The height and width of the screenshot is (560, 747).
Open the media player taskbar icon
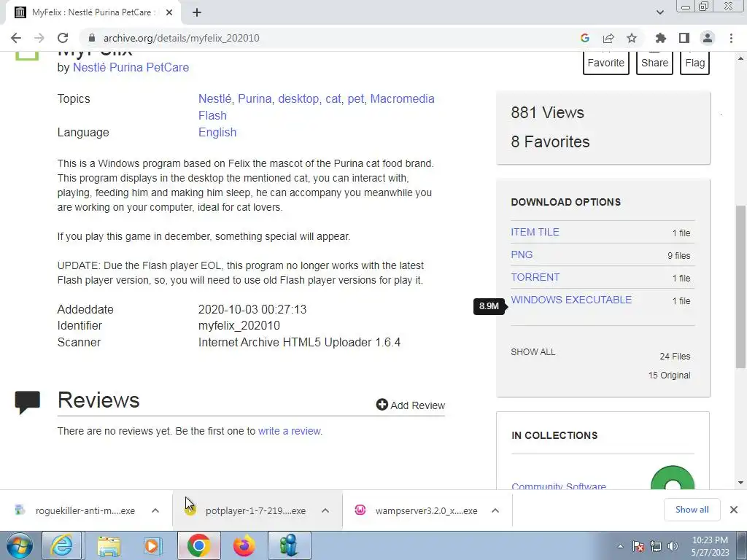[x=153, y=545]
